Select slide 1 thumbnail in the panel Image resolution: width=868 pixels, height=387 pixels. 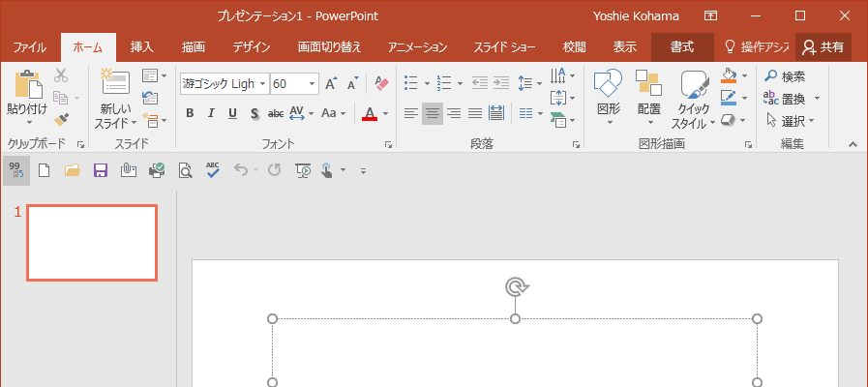click(91, 242)
